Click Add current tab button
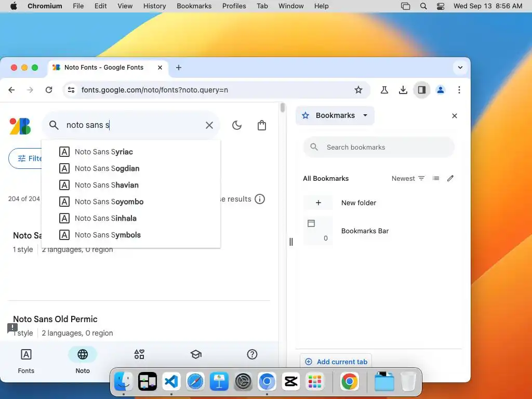 coord(336,362)
